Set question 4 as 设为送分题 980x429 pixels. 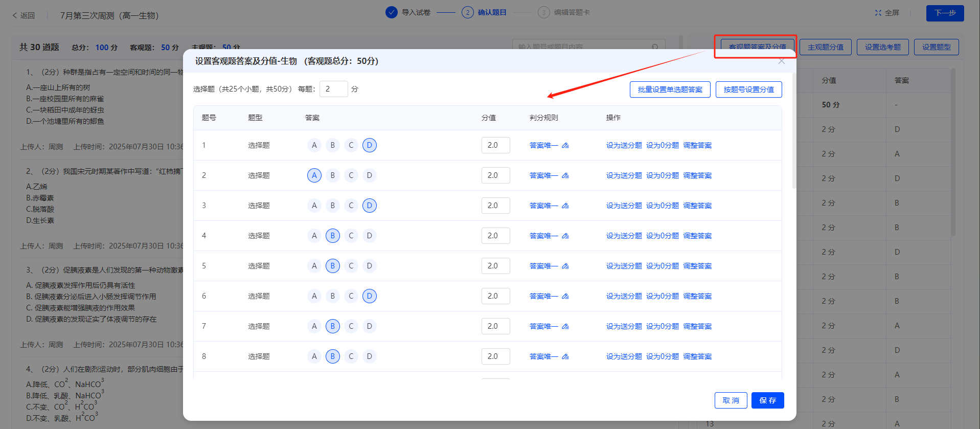point(624,236)
